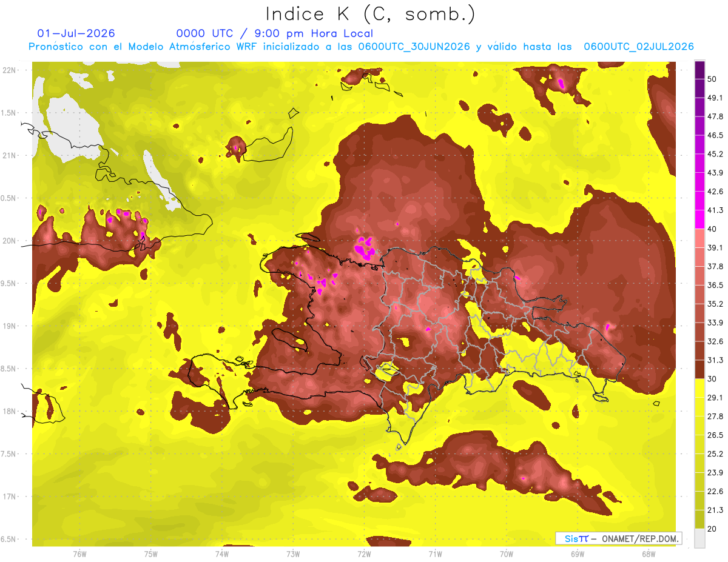Click the colorbar value '37.8'
This screenshot has height=562, width=728.
(715, 266)
